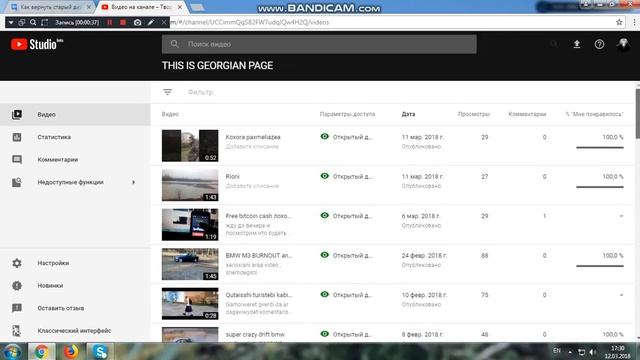Open Chrome from the taskbar
640x360 pixels.
pos(41,351)
